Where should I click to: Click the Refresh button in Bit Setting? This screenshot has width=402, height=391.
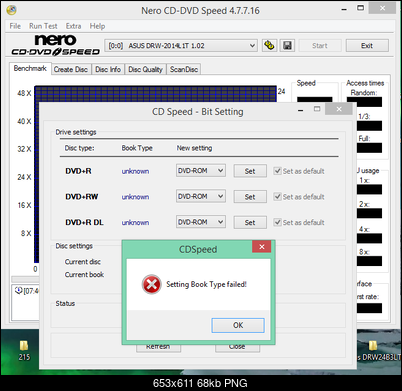[158, 347]
